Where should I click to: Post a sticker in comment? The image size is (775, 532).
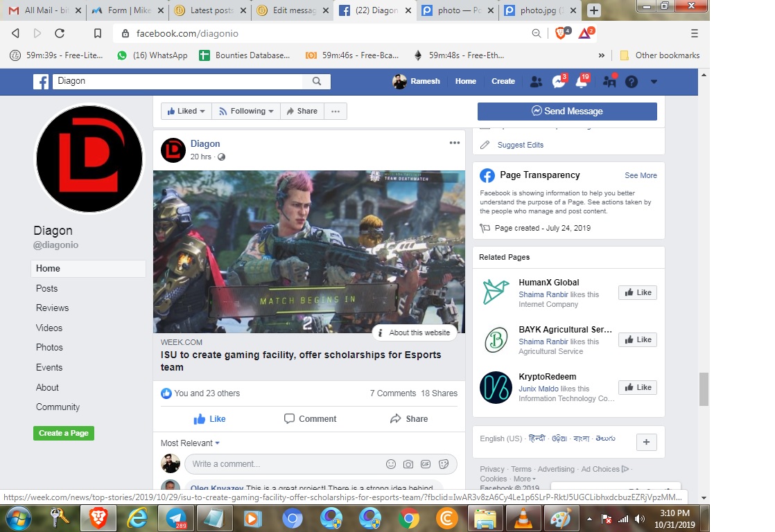[444, 464]
